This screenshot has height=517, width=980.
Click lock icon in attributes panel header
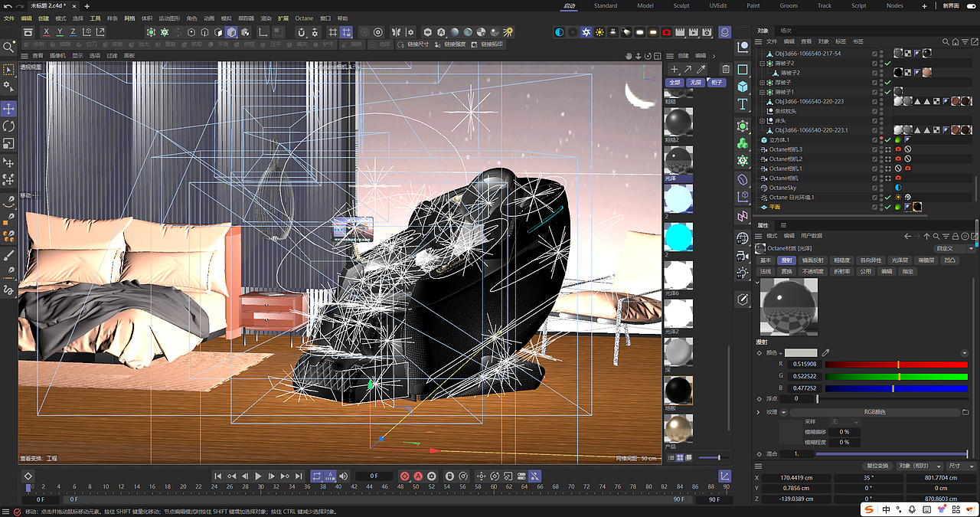click(955, 236)
